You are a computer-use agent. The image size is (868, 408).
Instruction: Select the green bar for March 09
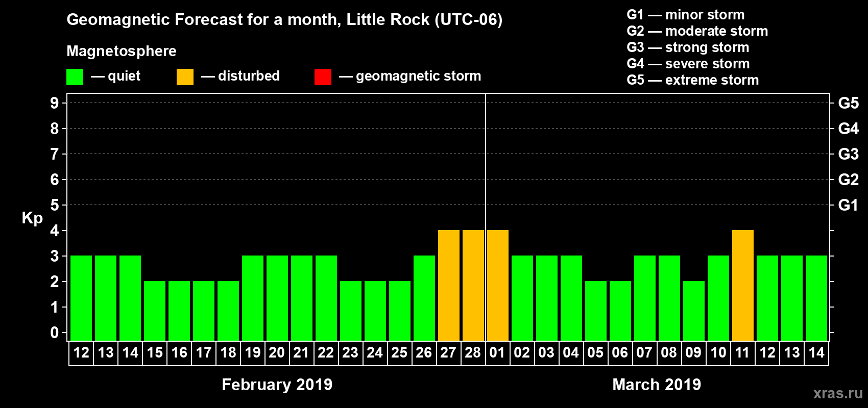click(694, 311)
